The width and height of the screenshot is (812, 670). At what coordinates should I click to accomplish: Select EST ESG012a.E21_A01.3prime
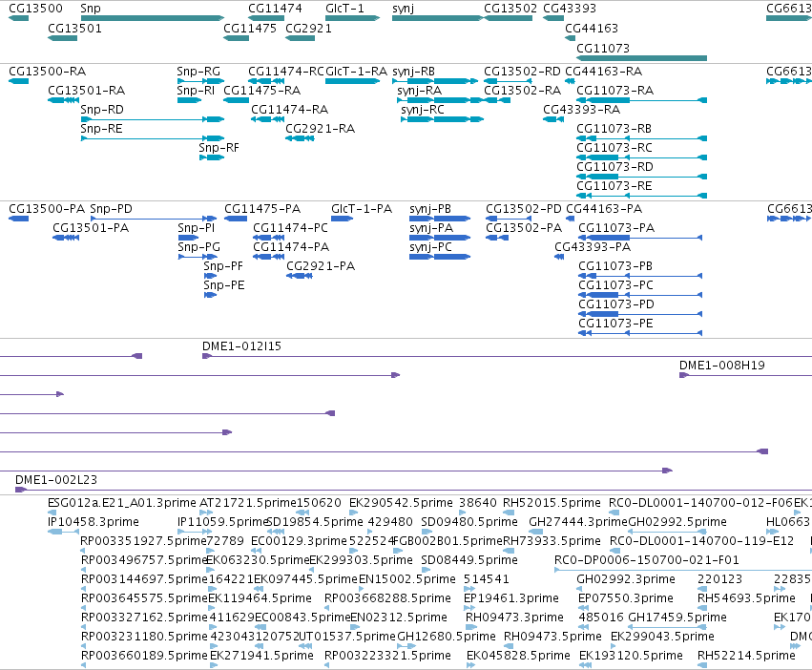(x=122, y=503)
